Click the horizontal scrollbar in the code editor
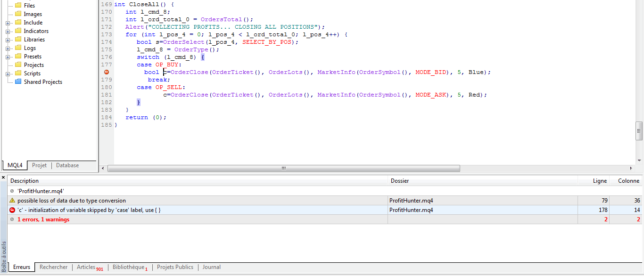The width and height of the screenshot is (644, 276). 283,168
